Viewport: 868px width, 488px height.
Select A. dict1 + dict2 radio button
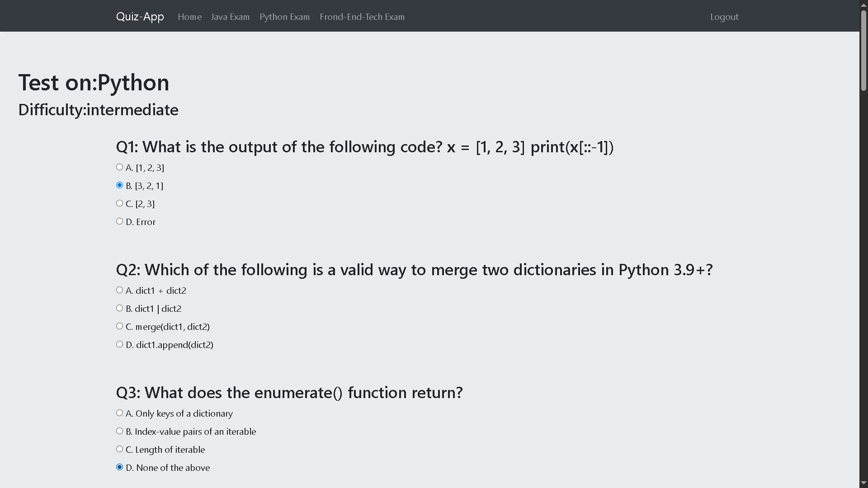119,290
